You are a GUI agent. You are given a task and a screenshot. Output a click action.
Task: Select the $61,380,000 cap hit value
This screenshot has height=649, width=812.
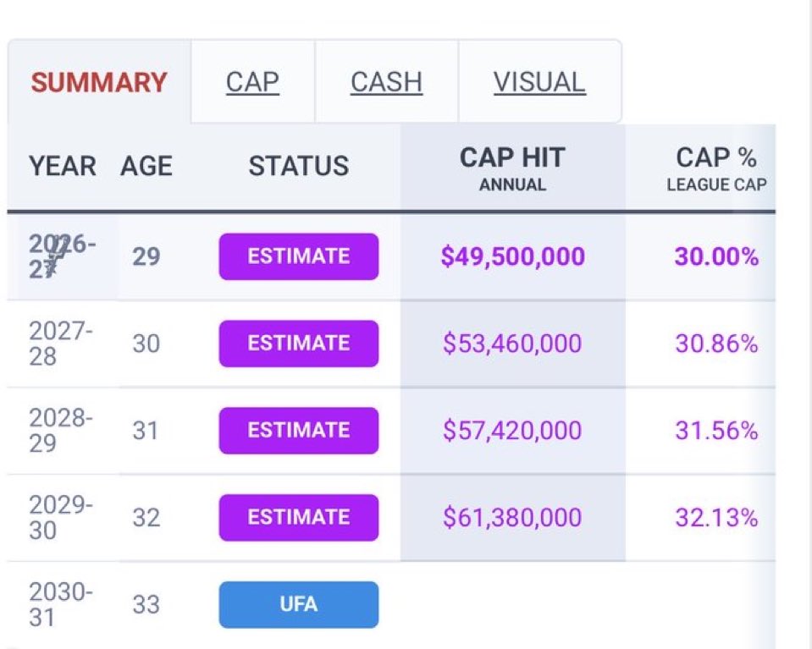(x=512, y=518)
